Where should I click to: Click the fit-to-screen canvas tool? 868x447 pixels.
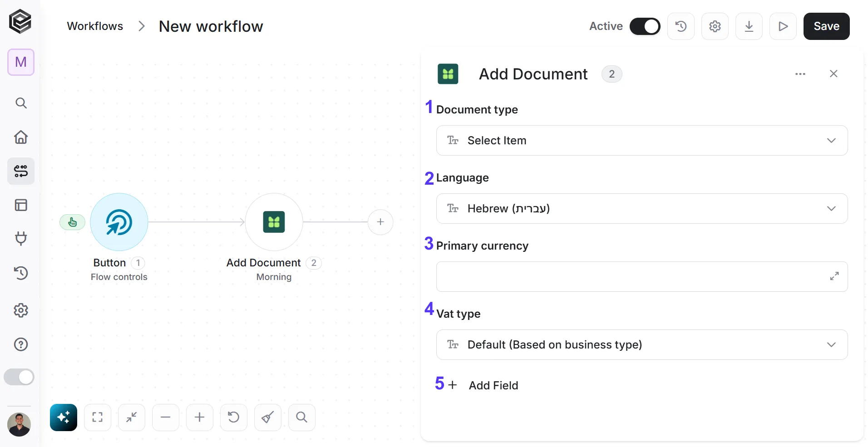(x=98, y=418)
